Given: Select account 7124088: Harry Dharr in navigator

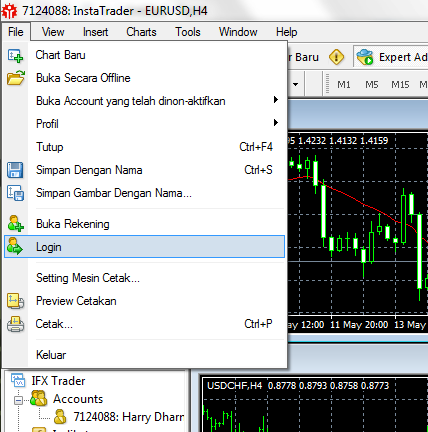Looking at the screenshot, I should [129, 417].
